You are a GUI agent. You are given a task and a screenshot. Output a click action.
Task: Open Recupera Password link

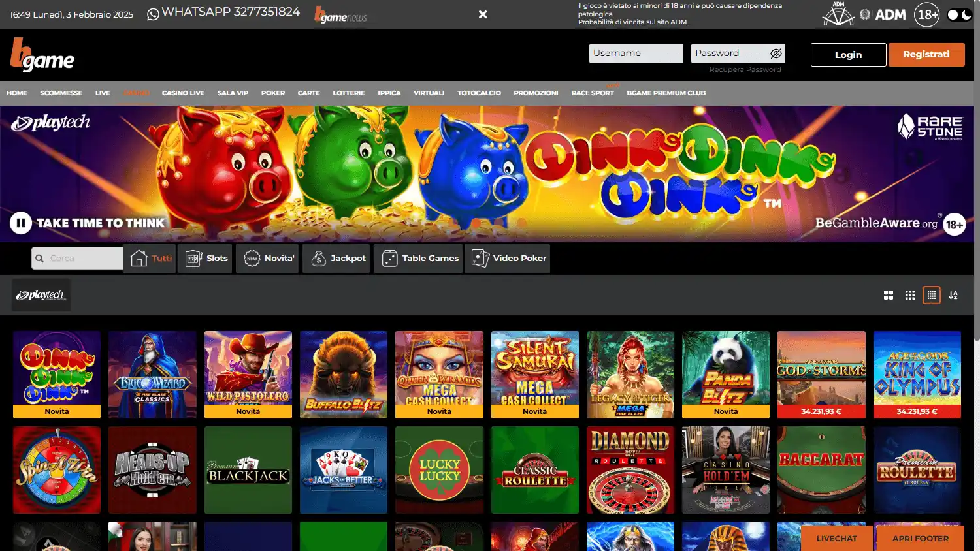[745, 69]
